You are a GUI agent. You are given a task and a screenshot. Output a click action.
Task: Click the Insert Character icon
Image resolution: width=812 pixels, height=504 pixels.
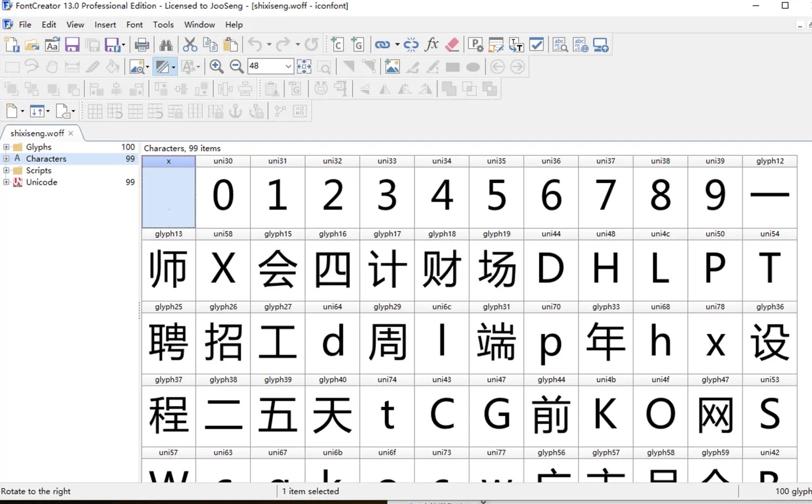[x=337, y=45]
